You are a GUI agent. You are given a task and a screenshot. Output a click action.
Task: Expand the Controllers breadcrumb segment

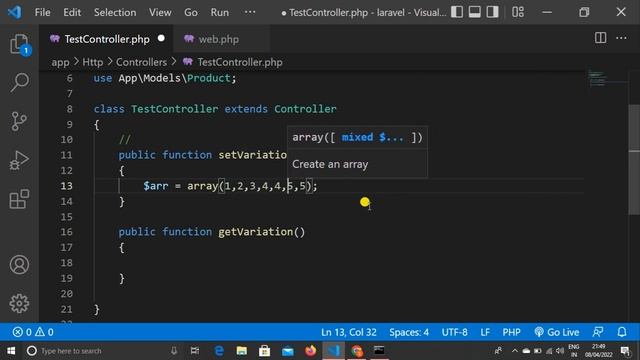pyautogui.click(x=141, y=62)
